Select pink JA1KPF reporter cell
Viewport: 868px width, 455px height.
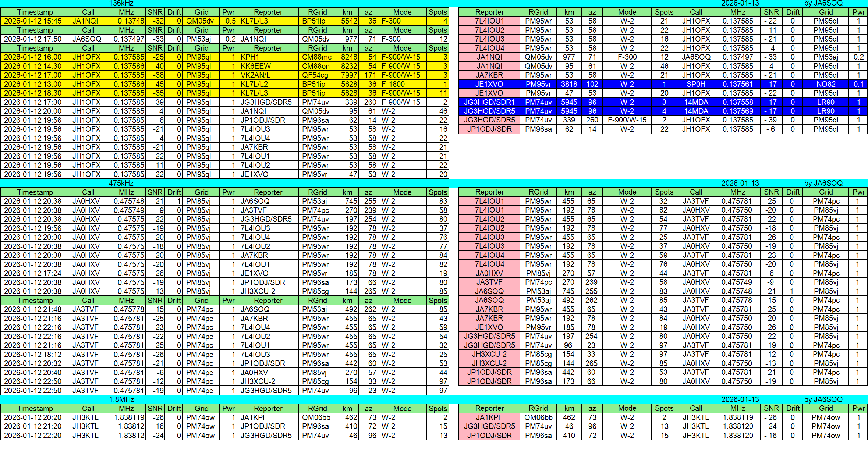tap(489, 417)
